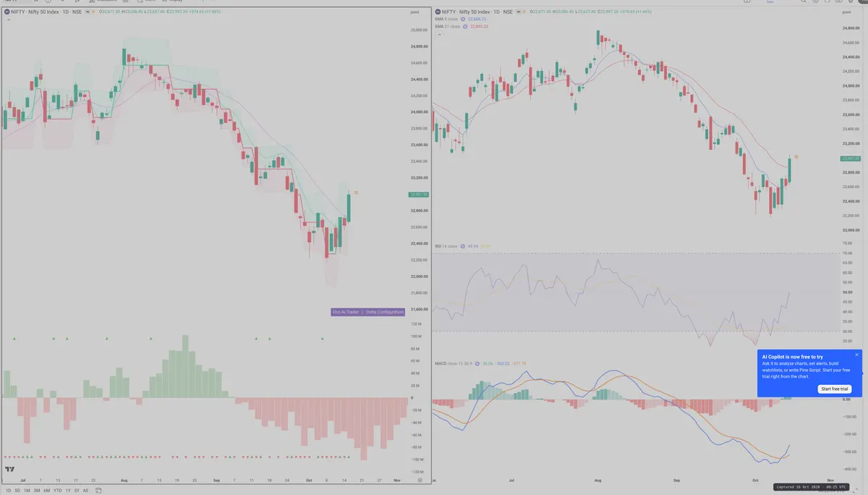Image resolution: width=868 pixels, height=495 pixels.
Task: Select the All time range button
Action: coord(85,490)
